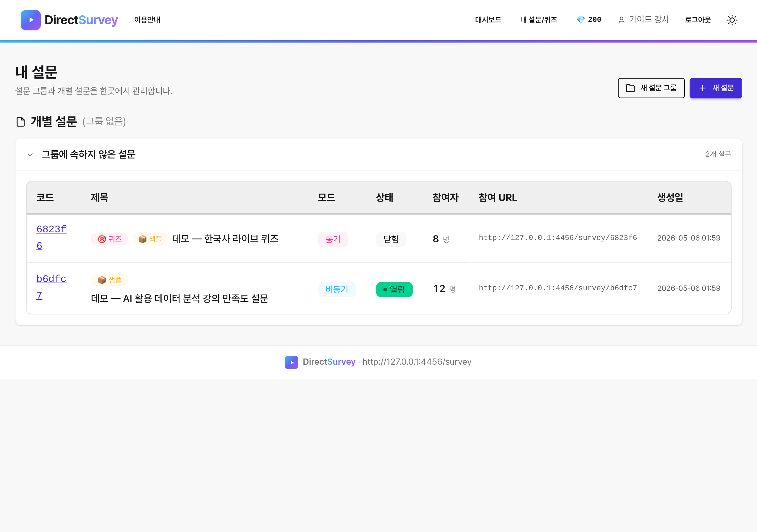Click title 데모 — AI 활용 데이터 분석 강의 만족도 설문

(x=180, y=299)
